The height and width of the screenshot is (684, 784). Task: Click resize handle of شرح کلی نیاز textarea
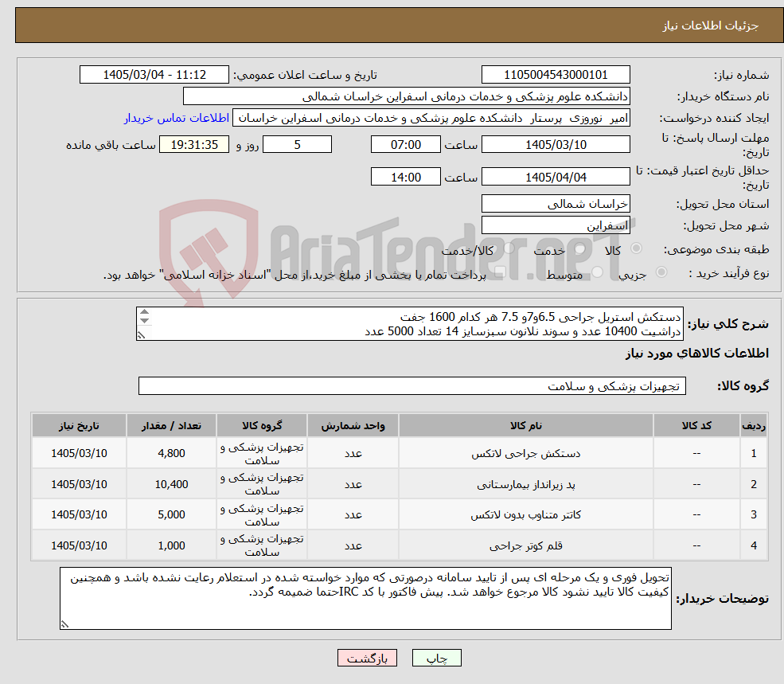[x=142, y=335]
